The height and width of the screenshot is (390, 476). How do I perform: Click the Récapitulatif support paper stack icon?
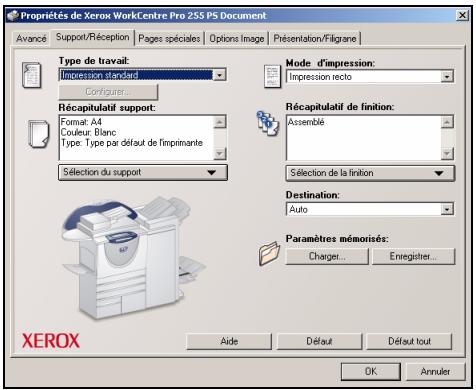39,134
